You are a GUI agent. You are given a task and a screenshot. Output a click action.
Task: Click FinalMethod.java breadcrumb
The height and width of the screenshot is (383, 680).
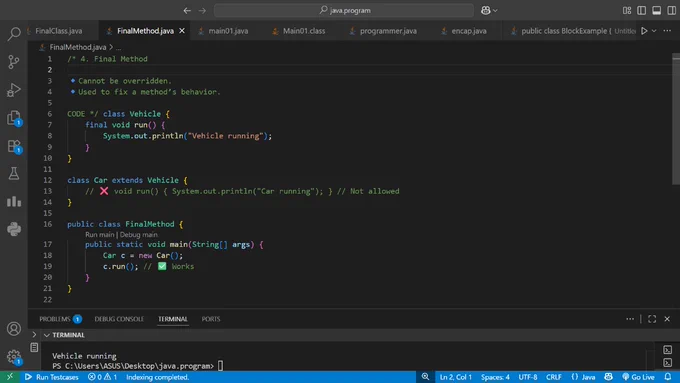(78, 47)
